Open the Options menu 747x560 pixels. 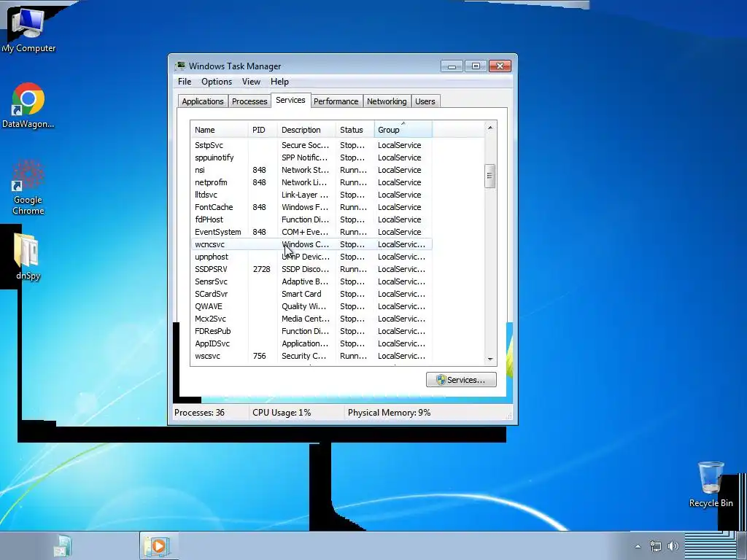click(x=217, y=82)
